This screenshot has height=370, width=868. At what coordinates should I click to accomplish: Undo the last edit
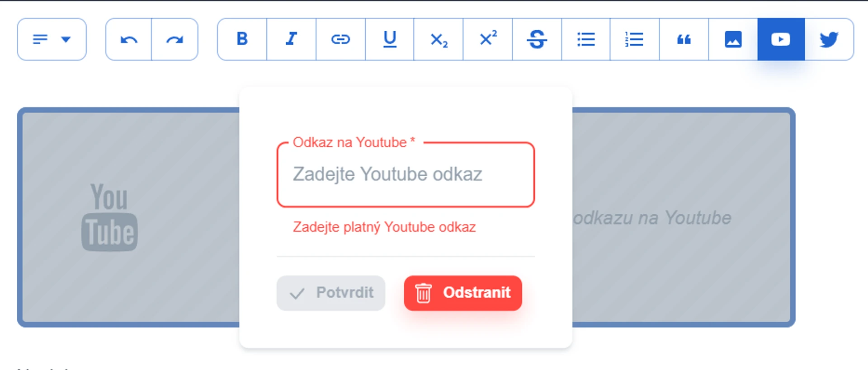tap(129, 39)
